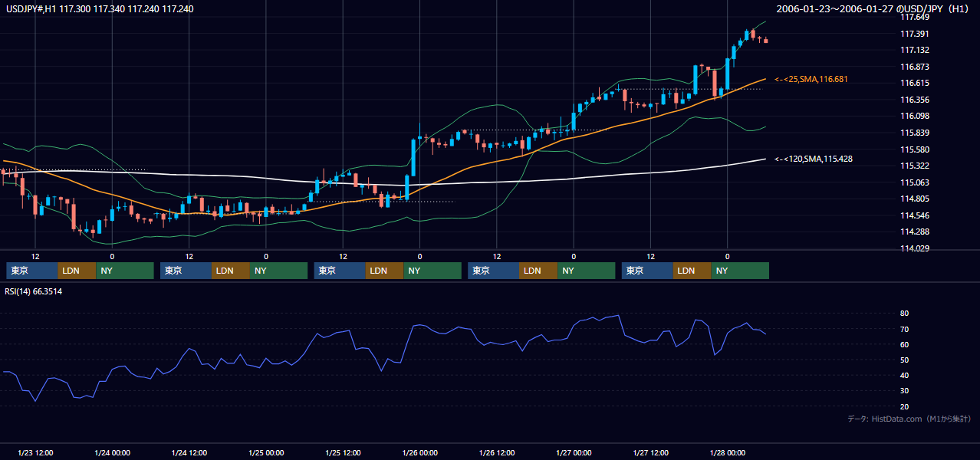Screen dimensions: 980x460
Task: Click the 117.391 price axis label
Action: click(915, 34)
